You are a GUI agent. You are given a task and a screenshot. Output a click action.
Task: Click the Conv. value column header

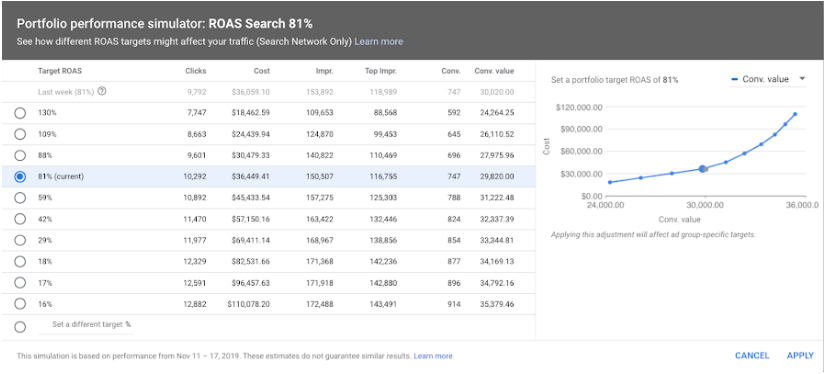tap(494, 71)
